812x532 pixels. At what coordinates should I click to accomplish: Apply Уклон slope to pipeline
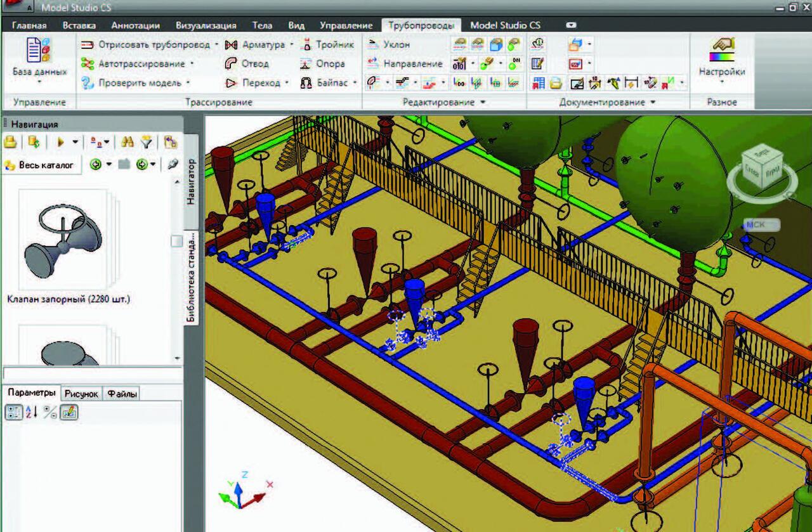click(389, 44)
